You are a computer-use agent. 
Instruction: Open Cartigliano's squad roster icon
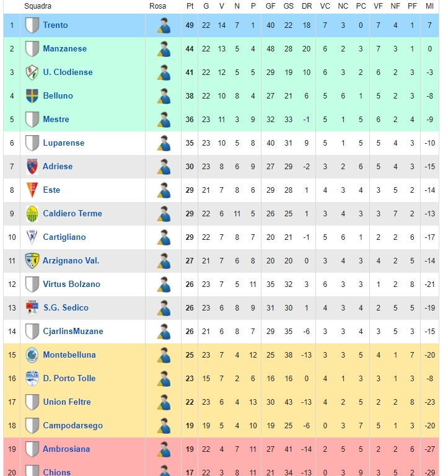pyautogui.click(x=164, y=237)
